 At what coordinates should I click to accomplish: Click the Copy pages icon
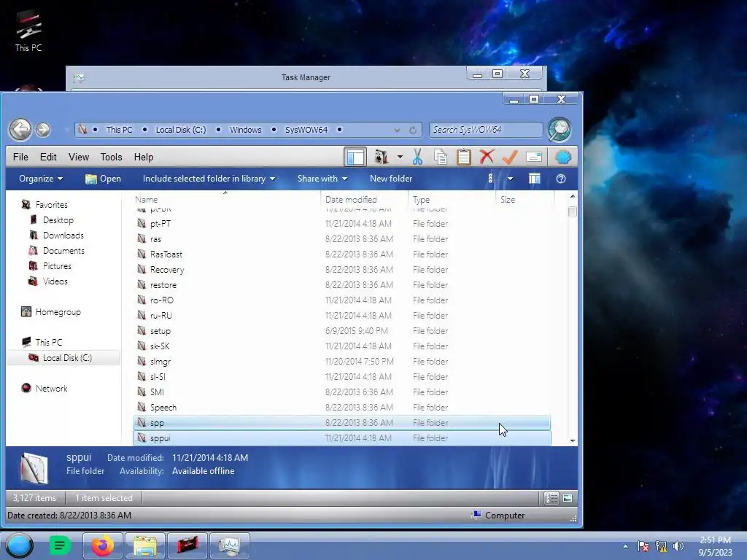click(x=441, y=157)
